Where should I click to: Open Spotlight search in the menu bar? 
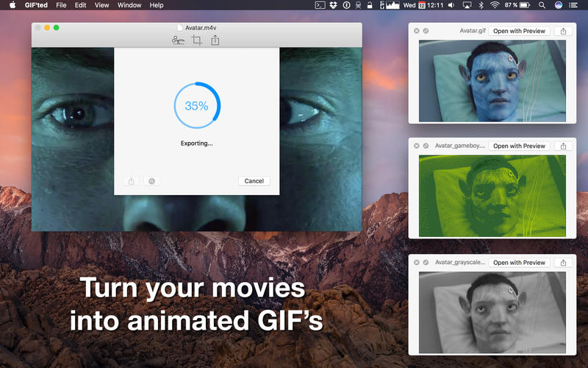coord(542,5)
